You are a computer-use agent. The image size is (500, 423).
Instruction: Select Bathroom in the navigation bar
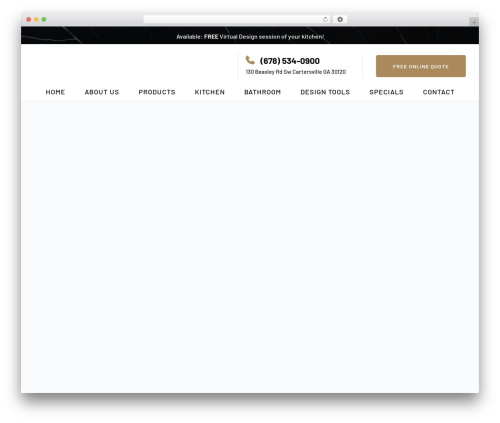pyautogui.click(x=263, y=92)
